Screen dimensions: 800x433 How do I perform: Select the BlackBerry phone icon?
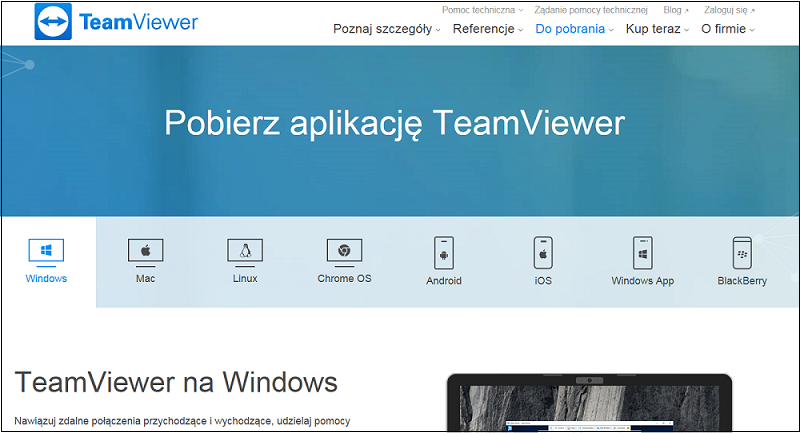pos(742,252)
